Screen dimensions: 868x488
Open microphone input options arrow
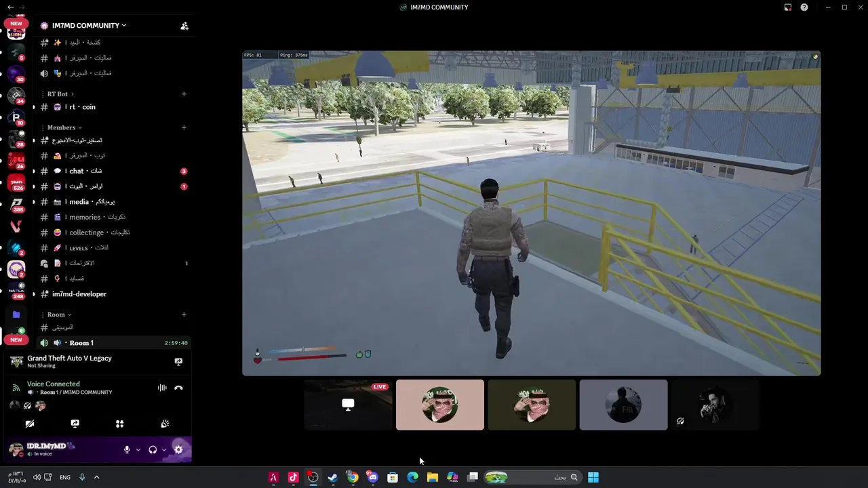pyautogui.click(x=138, y=449)
